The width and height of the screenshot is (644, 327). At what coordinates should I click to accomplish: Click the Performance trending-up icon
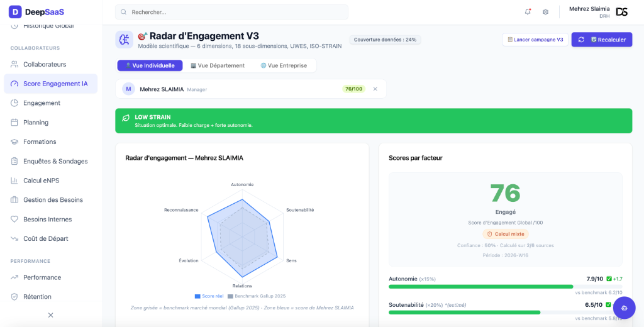tap(14, 277)
